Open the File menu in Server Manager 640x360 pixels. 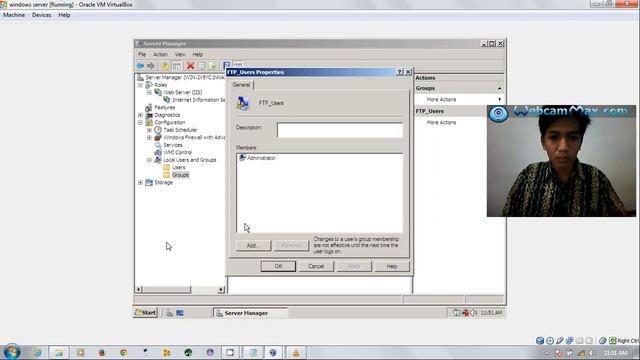pyautogui.click(x=142, y=54)
